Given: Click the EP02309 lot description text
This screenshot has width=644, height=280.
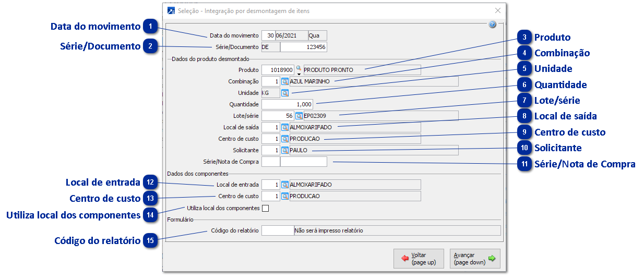Looking at the screenshot, I should (315, 116).
